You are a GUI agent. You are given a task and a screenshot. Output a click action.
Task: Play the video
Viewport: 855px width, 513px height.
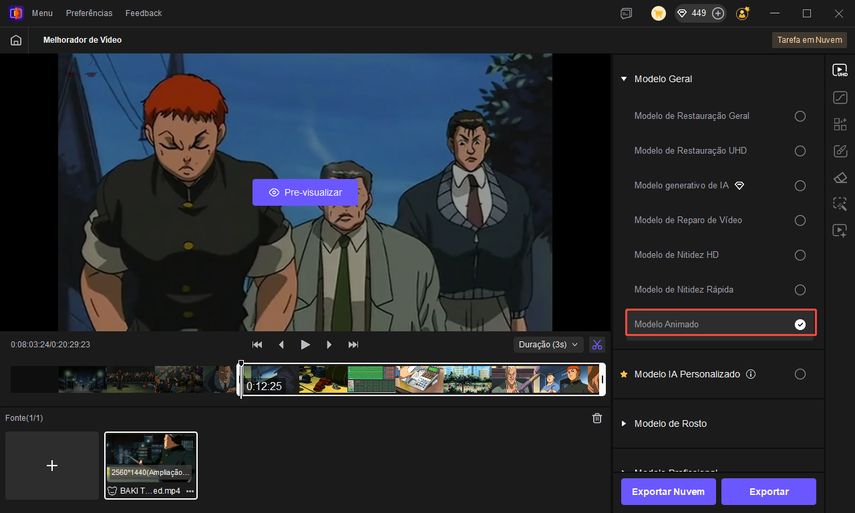305,345
